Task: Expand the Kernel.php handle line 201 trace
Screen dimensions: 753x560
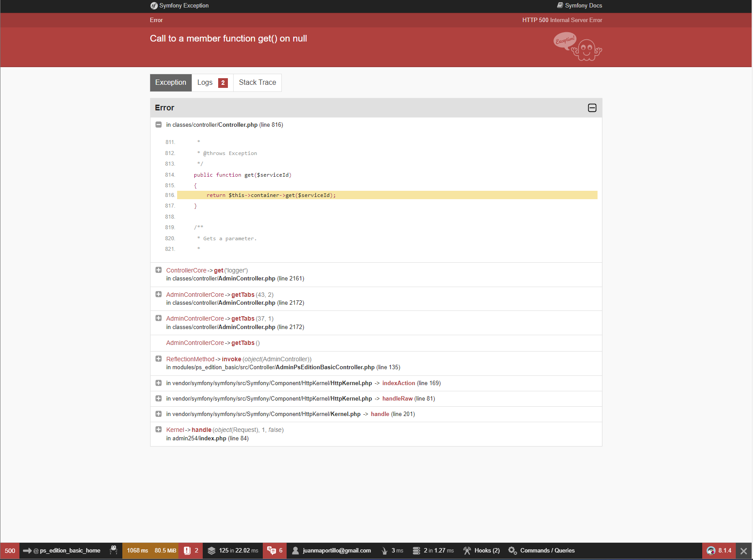Action: 159,414
